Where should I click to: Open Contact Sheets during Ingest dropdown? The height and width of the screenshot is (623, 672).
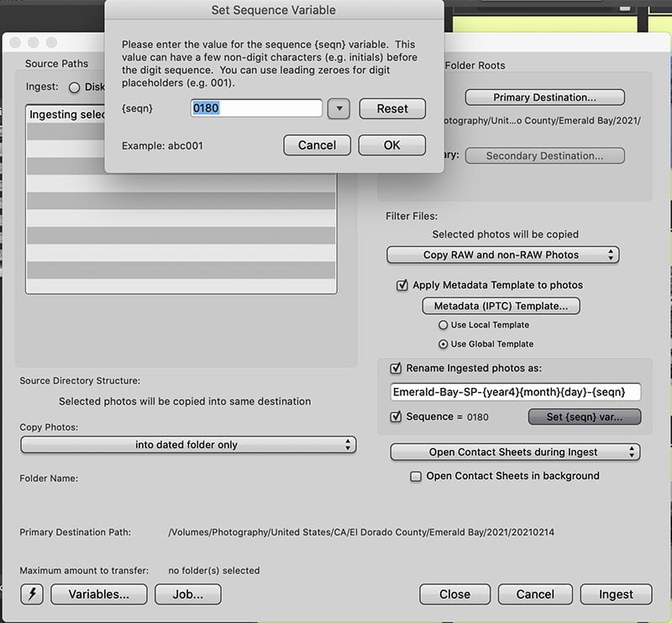click(x=515, y=452)
